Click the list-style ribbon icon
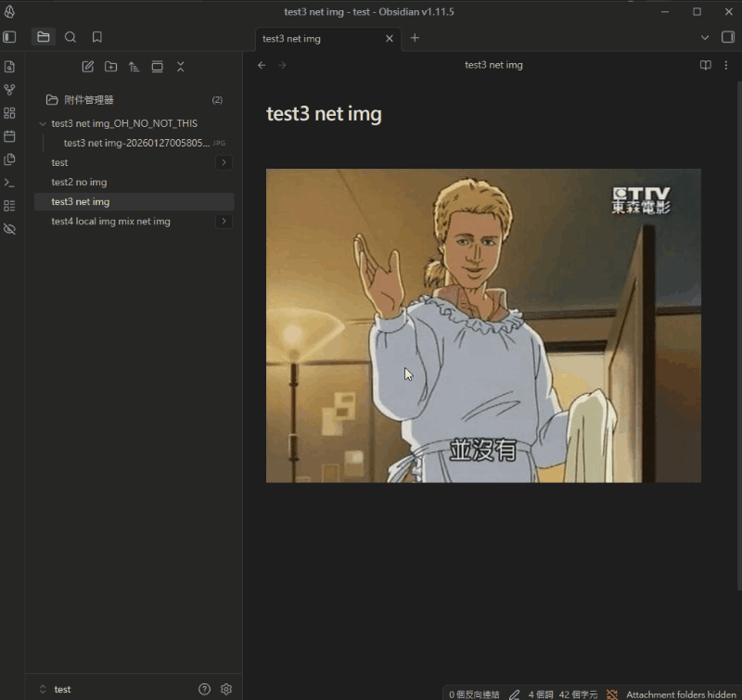This screenshot has height=700, width=742. pyautogui.click(x=9, y=206)
